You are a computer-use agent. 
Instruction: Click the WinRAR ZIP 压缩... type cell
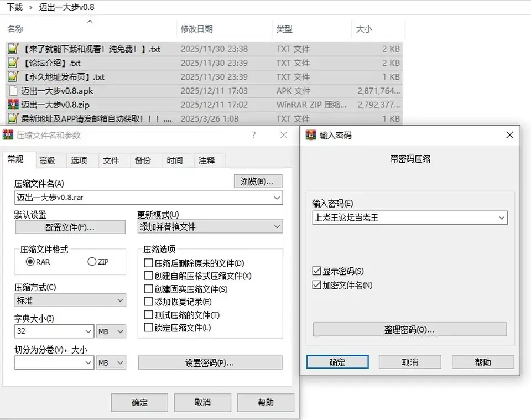311,105
